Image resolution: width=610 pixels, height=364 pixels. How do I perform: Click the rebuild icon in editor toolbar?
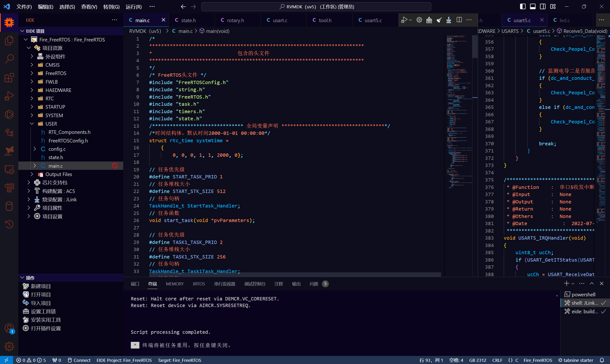point(429,20)
